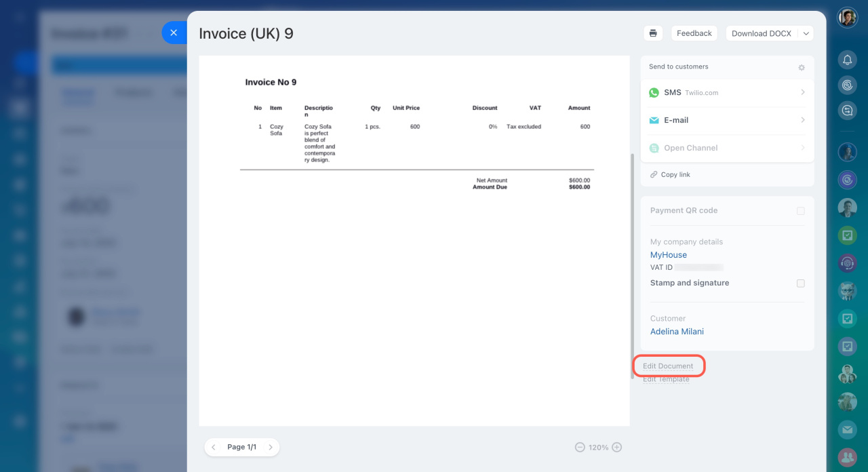Open the group people icon at sidebar bottom
The width and height of the screenshot is (868, 472).
coord(847,458)
